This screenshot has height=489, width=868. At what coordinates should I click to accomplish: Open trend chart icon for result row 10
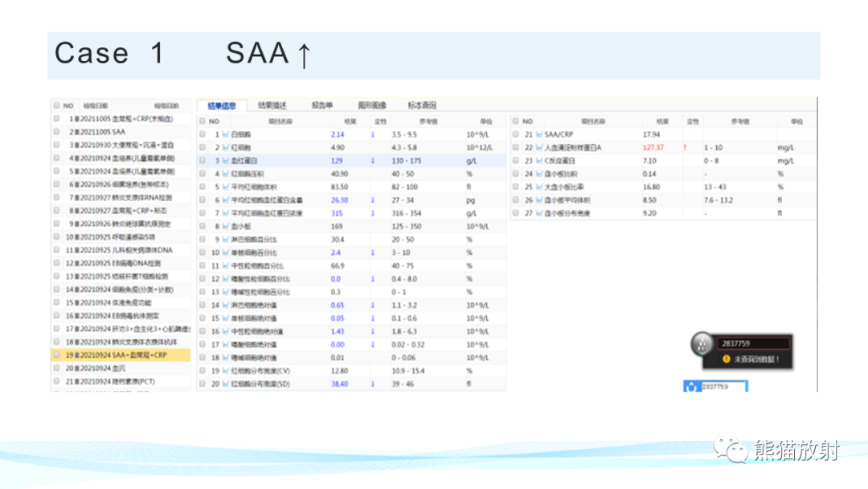coord(226,253)
